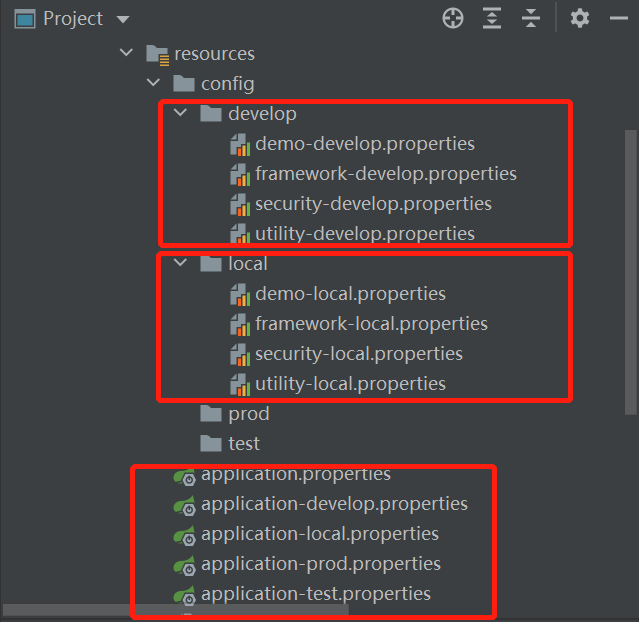Select the test folder icon
This screenshot has width=639, height=622.
click(211, 443)
